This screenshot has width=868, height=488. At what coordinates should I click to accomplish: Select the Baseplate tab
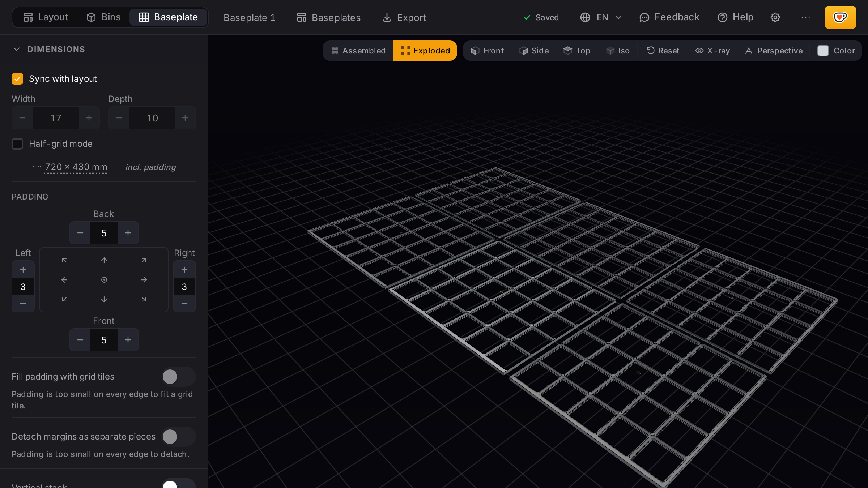click(x=168, y=17)
